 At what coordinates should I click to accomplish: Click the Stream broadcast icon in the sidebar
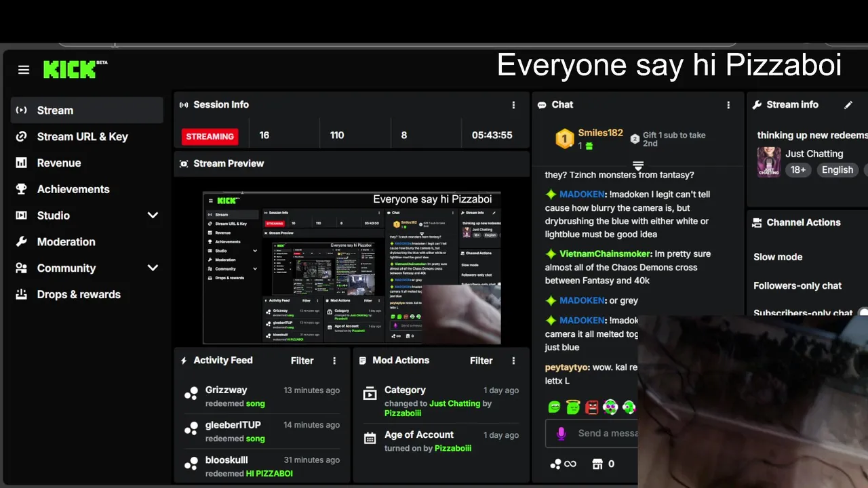[x=22, y=110]
